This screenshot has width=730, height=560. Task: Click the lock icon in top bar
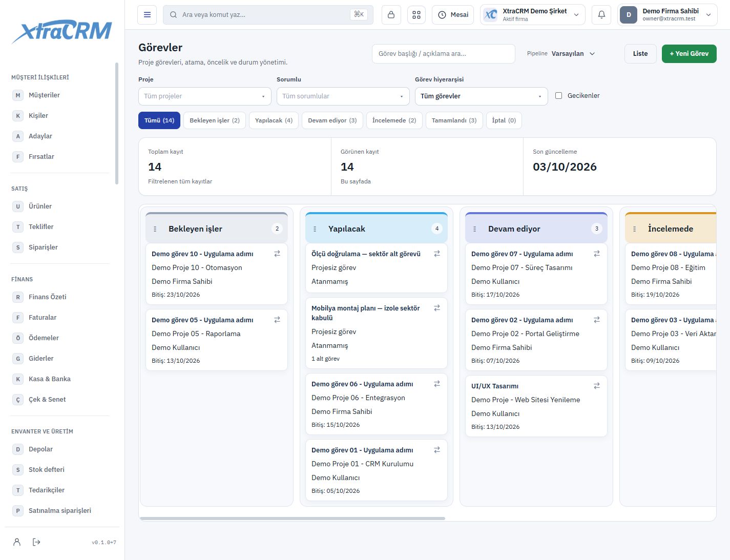point(391,15)
